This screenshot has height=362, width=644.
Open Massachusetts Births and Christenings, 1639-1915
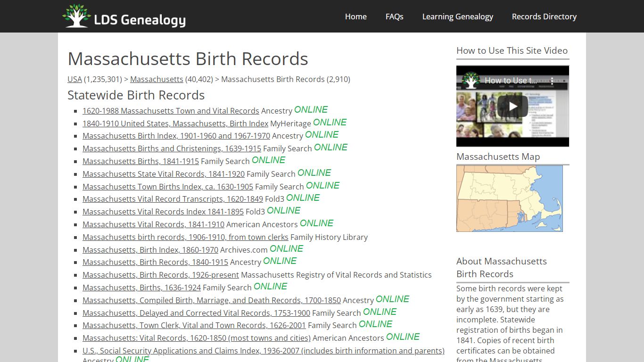tap(172, 148)
